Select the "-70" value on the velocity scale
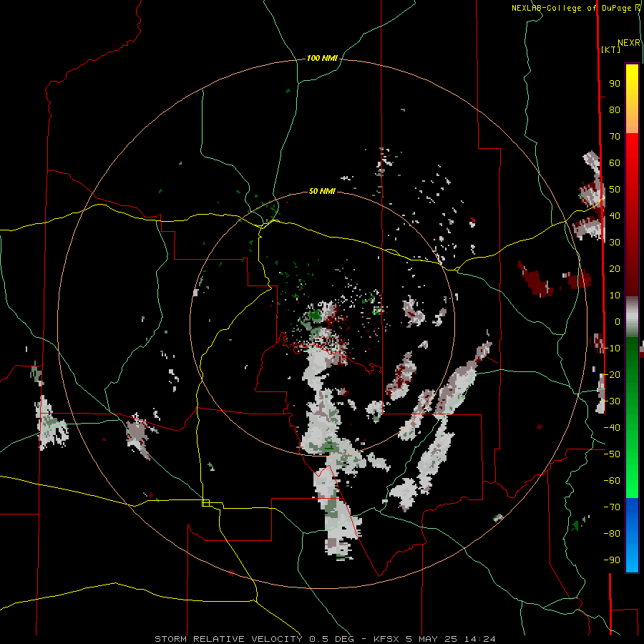 pyautogui.click(x=612, y=507)
